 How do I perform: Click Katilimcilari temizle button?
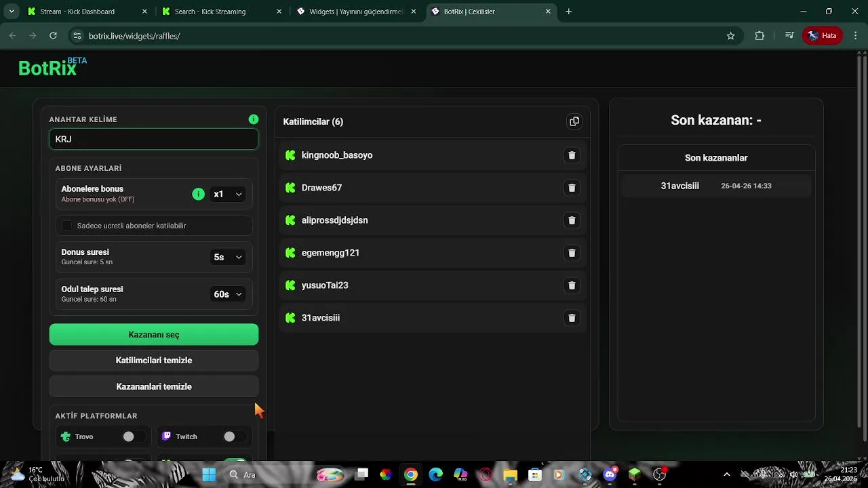[x=154, y=361]
